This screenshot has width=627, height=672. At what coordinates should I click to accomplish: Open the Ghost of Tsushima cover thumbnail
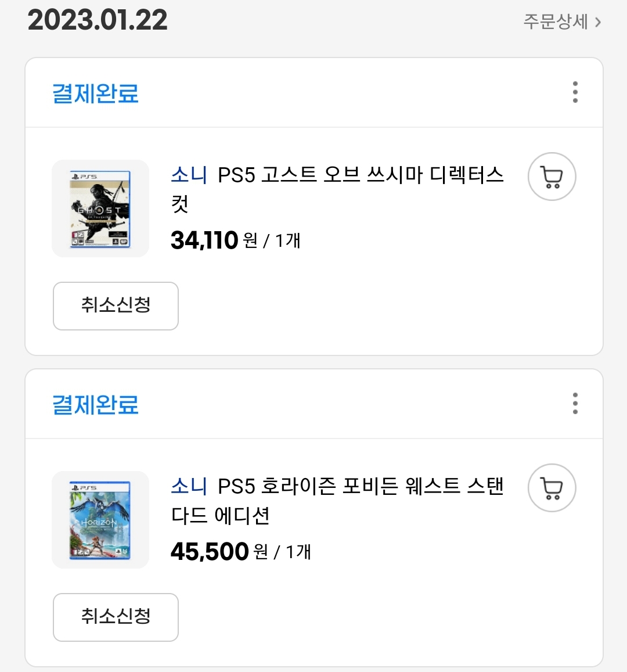click(x=100, y=209)
